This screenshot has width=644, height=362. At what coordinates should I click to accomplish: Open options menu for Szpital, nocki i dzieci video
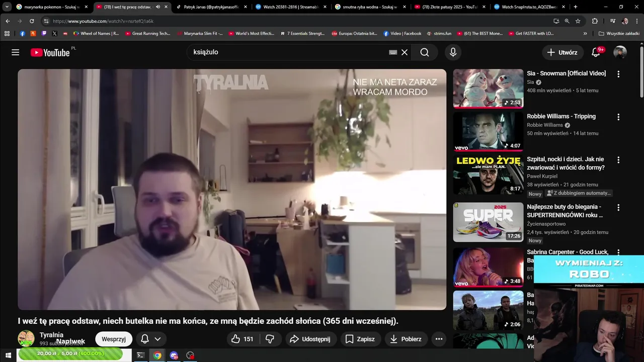618,160
